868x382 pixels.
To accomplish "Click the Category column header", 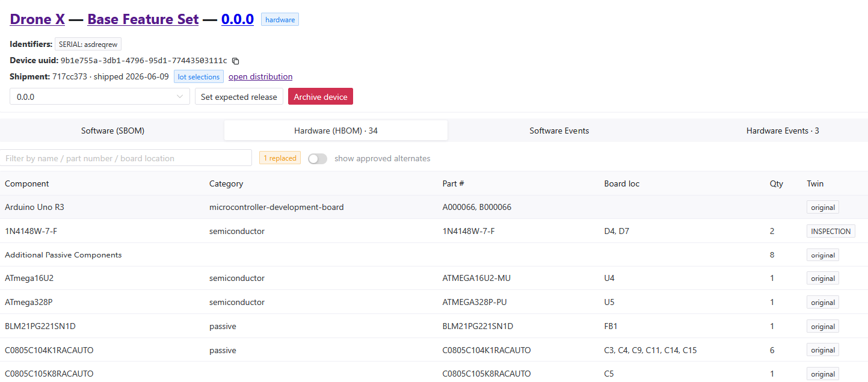I will 226,183.
